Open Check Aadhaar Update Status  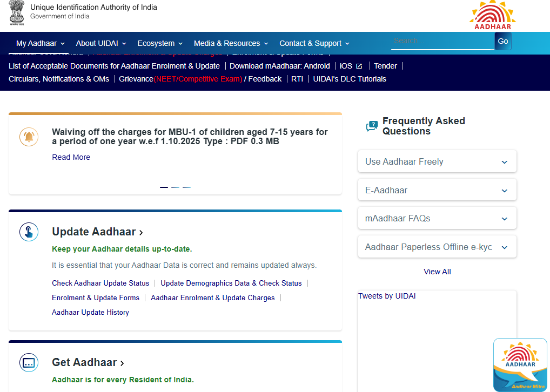pos(100,283)
